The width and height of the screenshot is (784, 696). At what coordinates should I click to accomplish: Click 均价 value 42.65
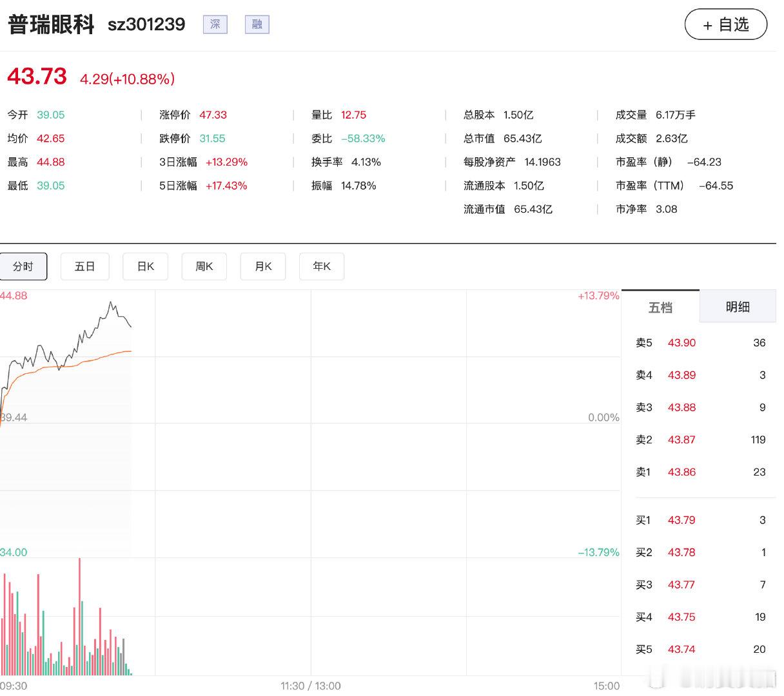[x=51, y=139]
